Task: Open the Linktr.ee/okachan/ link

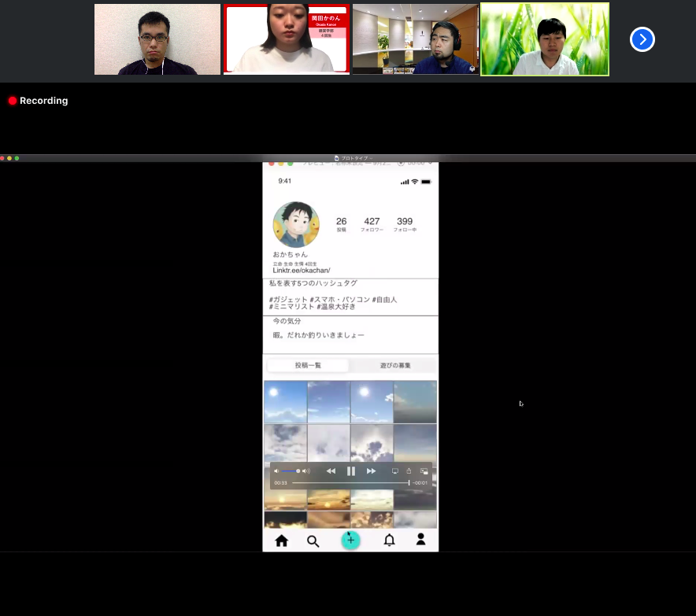Action: [302, 270]
